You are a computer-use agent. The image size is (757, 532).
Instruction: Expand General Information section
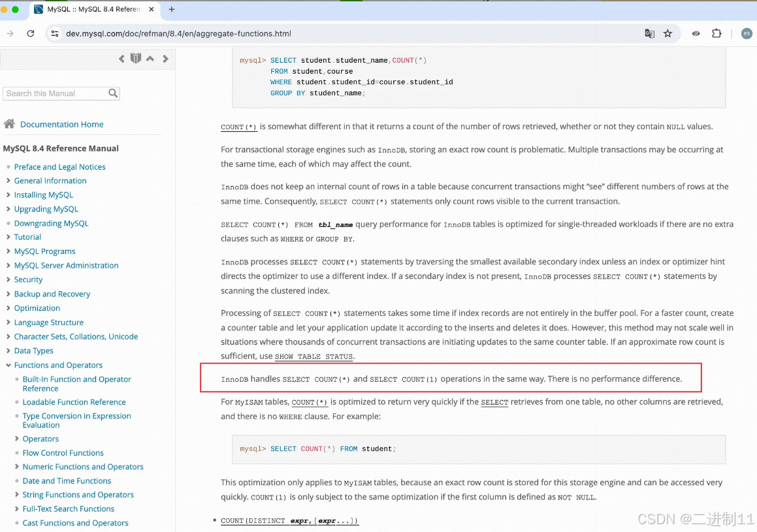pyautogui.click(x=8, y=180)
